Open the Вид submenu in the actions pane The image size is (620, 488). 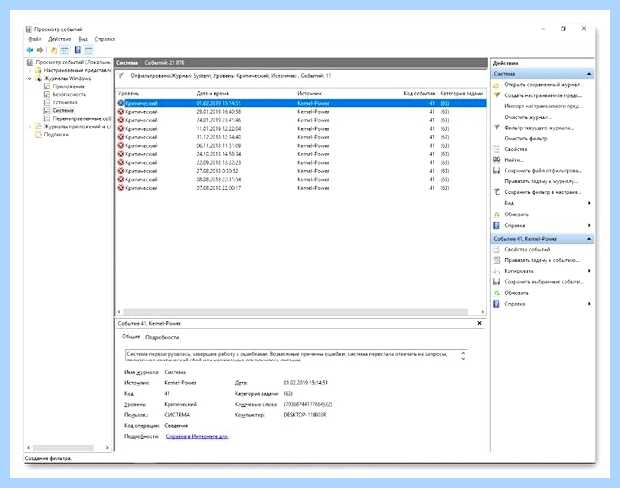(x=542, y=203)
